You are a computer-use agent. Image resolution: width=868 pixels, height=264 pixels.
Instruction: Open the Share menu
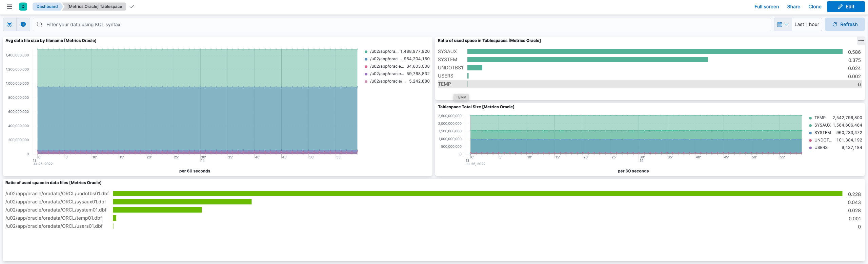point(793,6)
